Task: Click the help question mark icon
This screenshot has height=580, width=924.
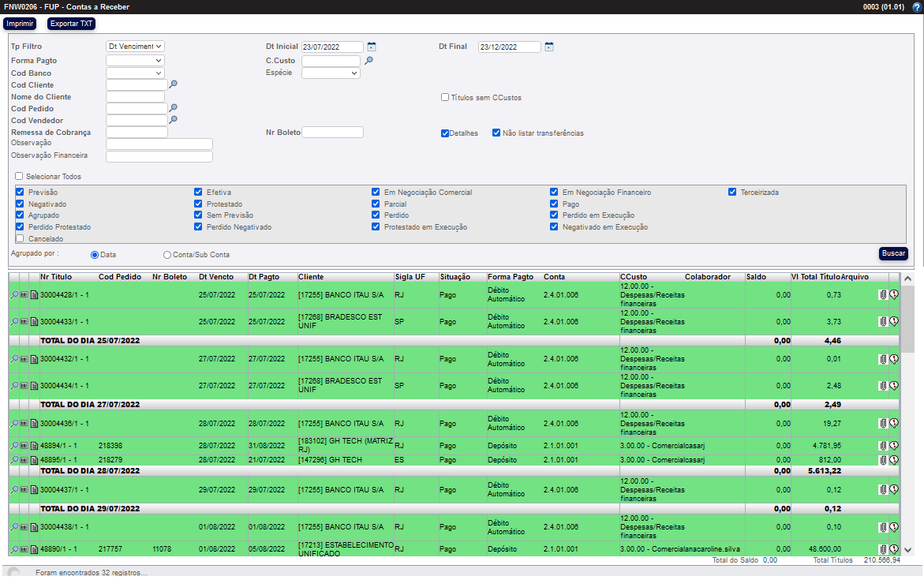Action: coord(916,7)
